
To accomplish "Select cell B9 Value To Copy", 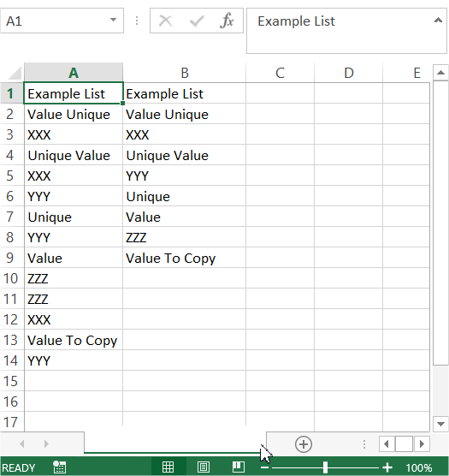I will (185, 258).
